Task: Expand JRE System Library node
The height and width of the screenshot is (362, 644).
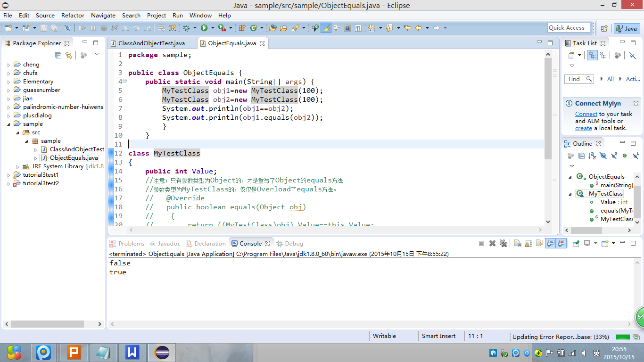Action: [x=17, y=166]
